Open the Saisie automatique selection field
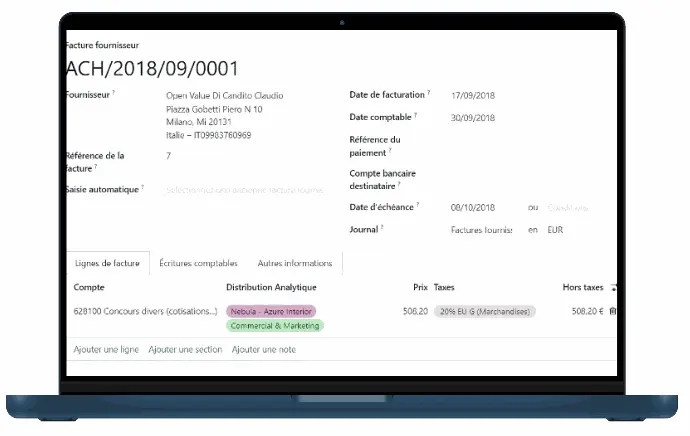Screen dimensions: 690x436 click(245, 189)
